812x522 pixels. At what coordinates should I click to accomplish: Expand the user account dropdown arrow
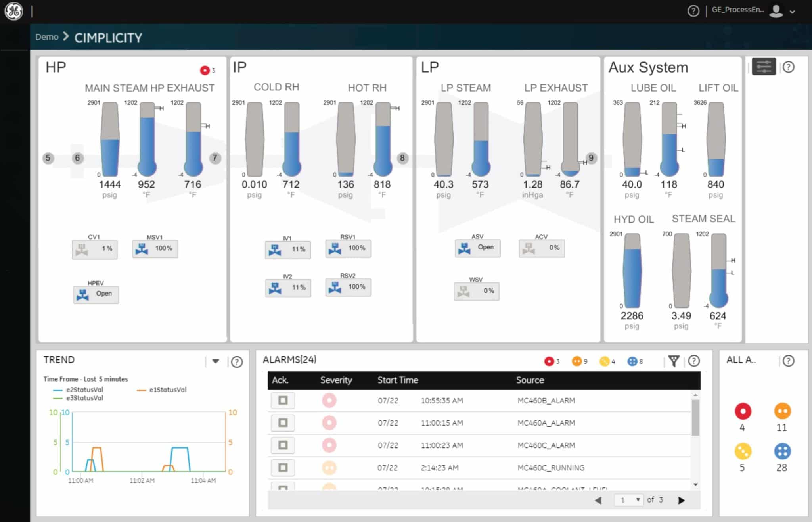[x=792, y=12]
